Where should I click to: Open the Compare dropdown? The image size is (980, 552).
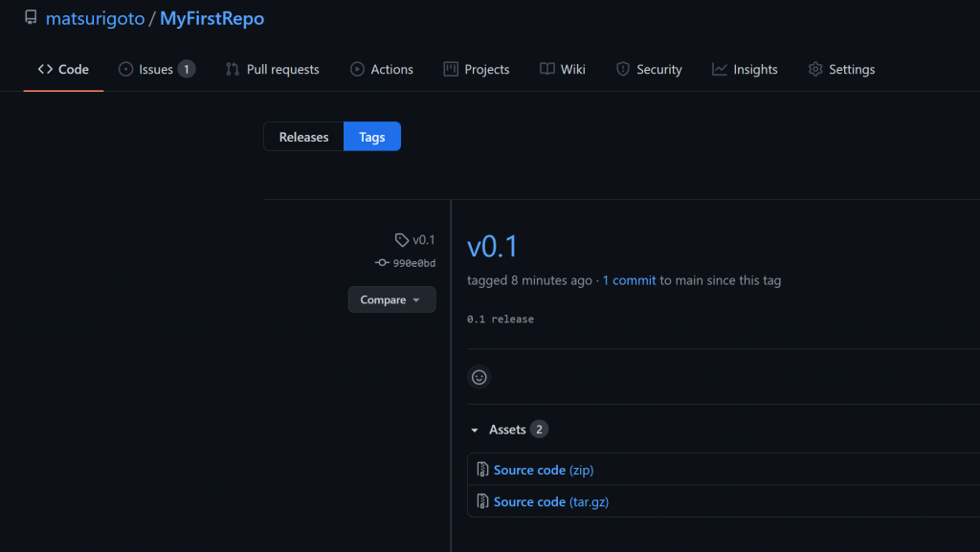click(391, 299)
